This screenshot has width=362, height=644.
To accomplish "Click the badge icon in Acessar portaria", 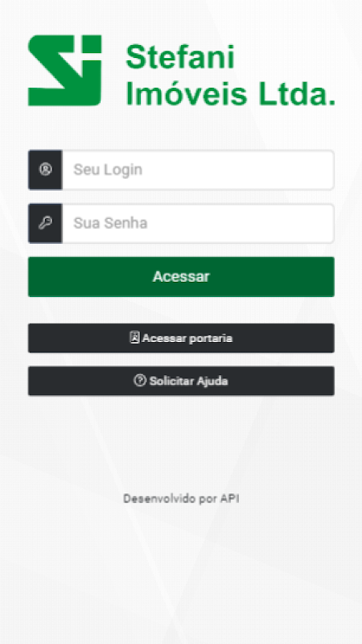I will coord(134,338).
